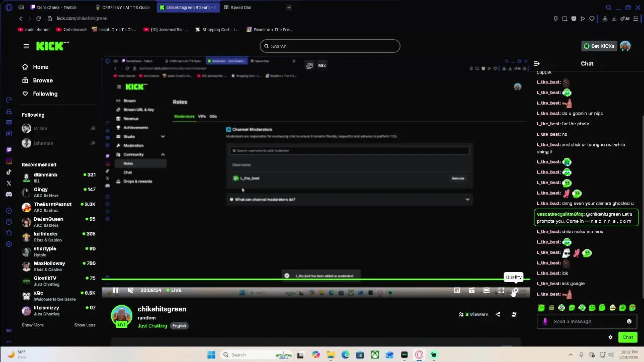Click the purple microphone chat icon

click(x=545, y=321)
